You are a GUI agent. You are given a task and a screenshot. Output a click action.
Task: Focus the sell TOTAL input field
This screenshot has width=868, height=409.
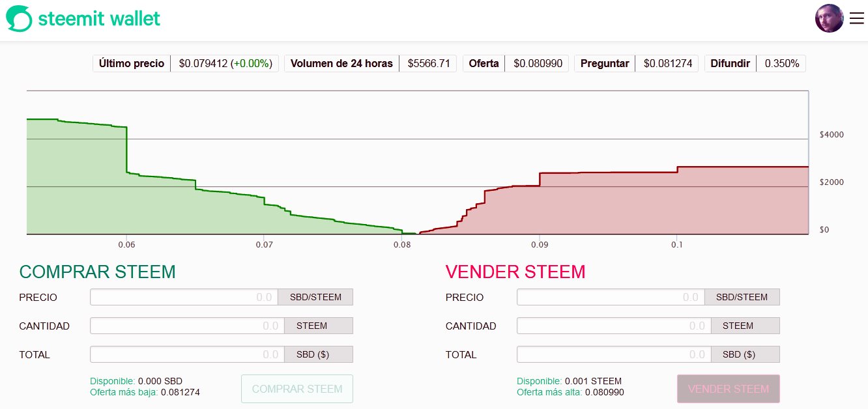pos(614,354)
